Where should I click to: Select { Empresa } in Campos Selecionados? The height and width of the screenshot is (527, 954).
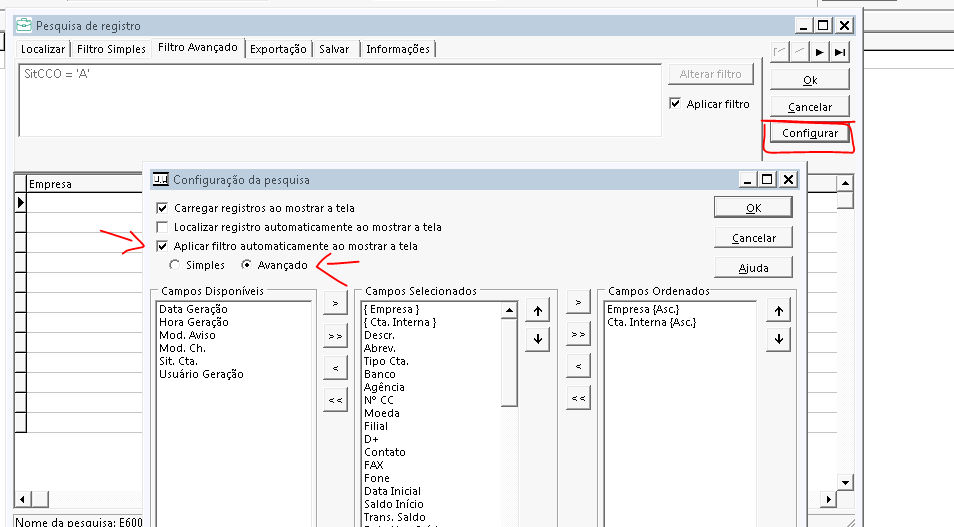coord(391,309)
